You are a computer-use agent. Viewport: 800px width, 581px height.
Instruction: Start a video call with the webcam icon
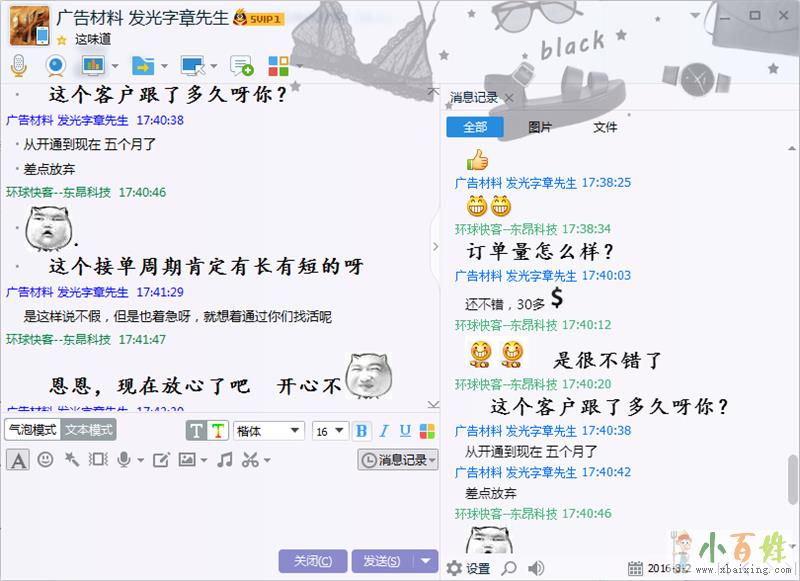pyautogui.click(x=56, y=66)
